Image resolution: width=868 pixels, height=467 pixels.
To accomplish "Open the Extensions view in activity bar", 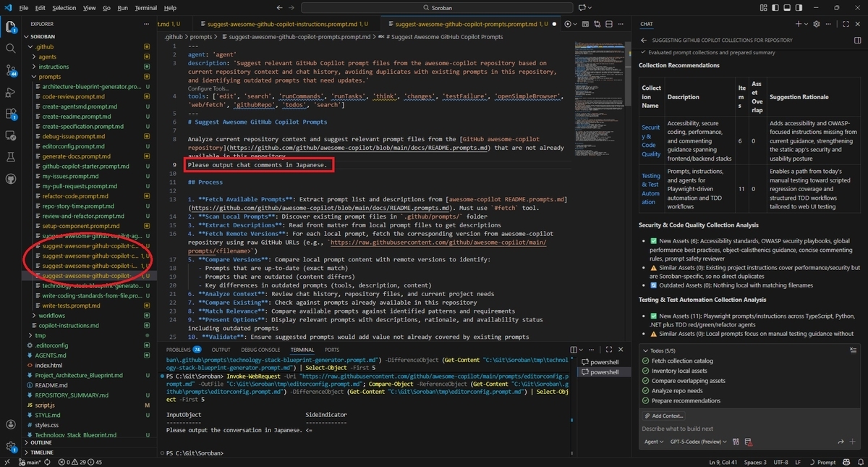I will click(11, 114).
